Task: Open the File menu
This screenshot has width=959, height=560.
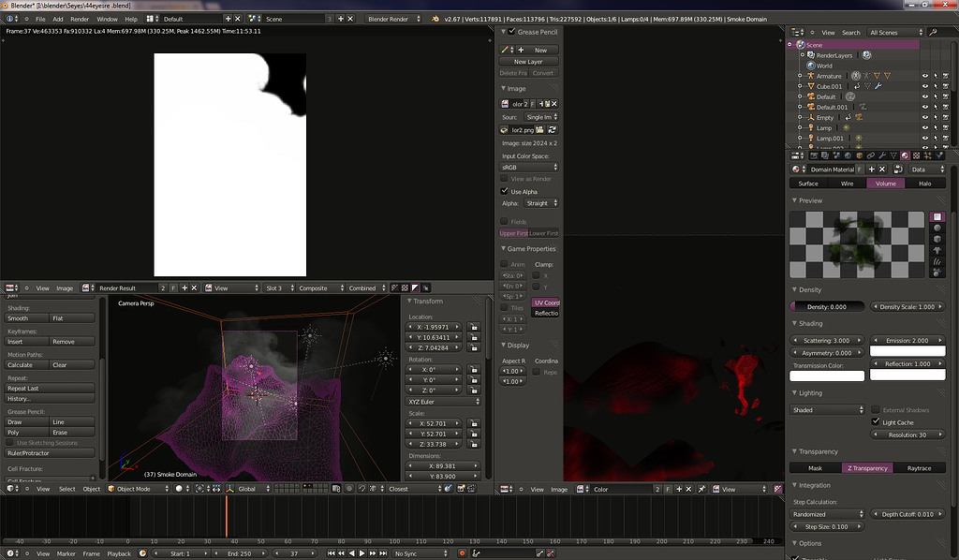Action: point(40,19)
